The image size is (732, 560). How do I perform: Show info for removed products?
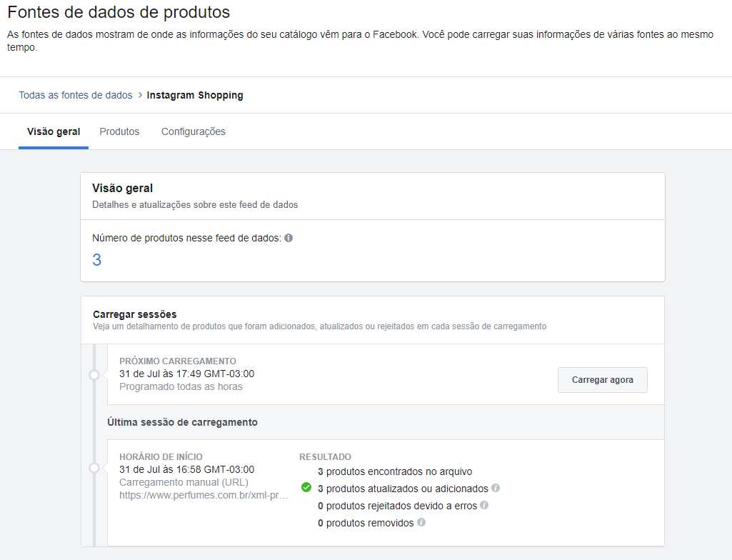(421, 522)
